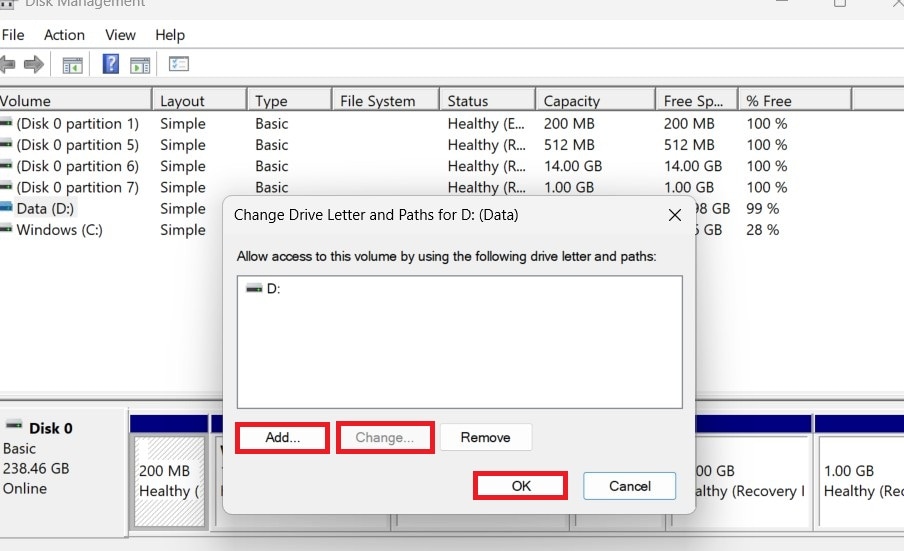Image resolution: width=904 pixels, height=551 pixels.
Task: Click the 14.00 GB capacity cell
Action: 573,166
